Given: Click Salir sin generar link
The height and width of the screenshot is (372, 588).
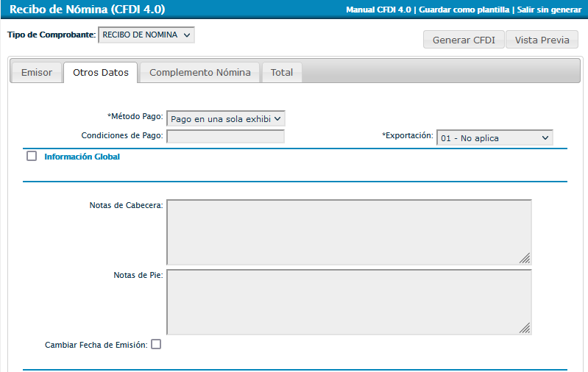Looking at the screenshot, I should tap(549, 10).
